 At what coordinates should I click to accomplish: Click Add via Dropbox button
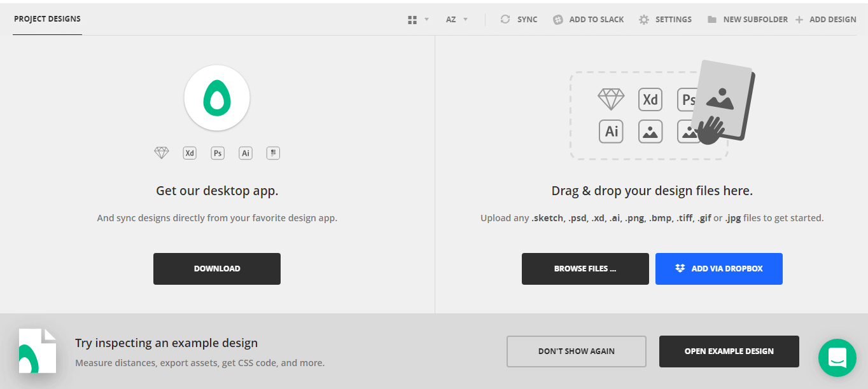[718, 269]
